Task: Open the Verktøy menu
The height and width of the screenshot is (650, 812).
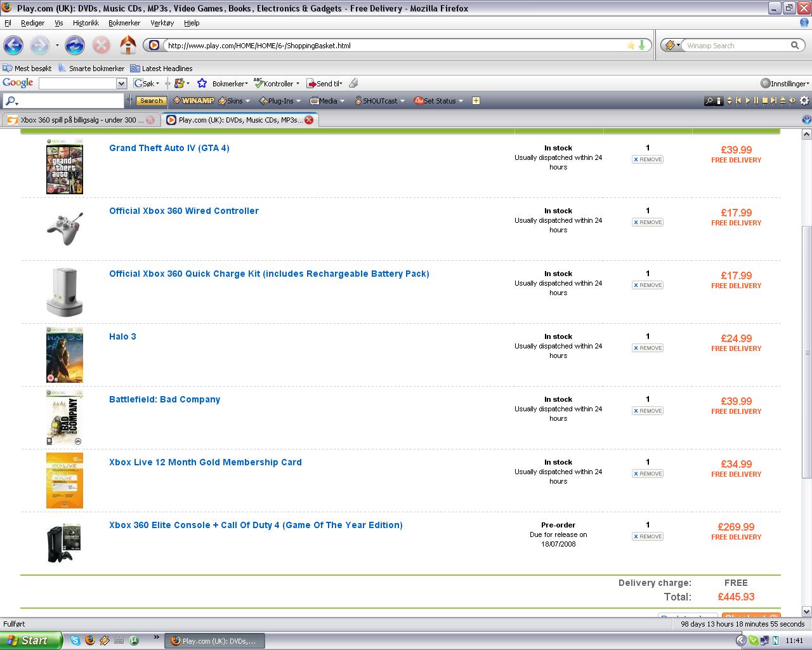Action: click(162, 23)
